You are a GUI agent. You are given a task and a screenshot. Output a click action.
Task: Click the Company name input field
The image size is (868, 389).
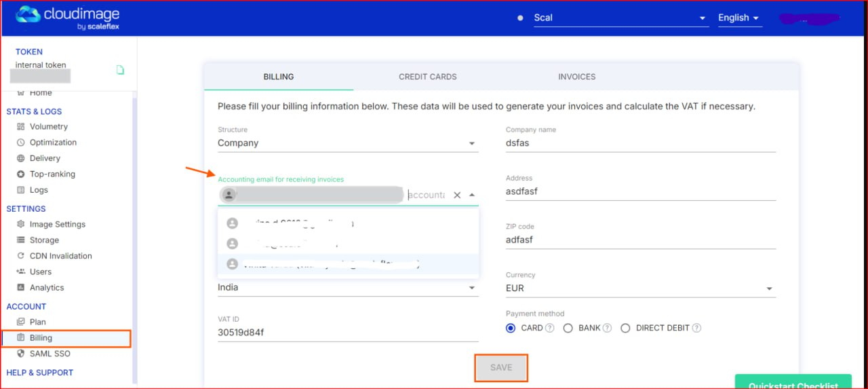click(640, 143)
